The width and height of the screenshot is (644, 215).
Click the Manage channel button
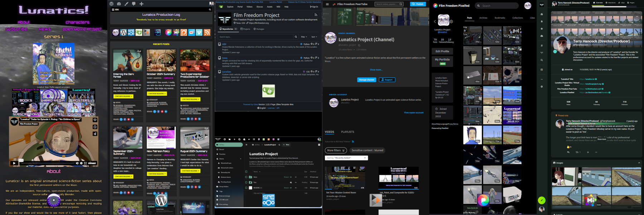coord(366,80)
